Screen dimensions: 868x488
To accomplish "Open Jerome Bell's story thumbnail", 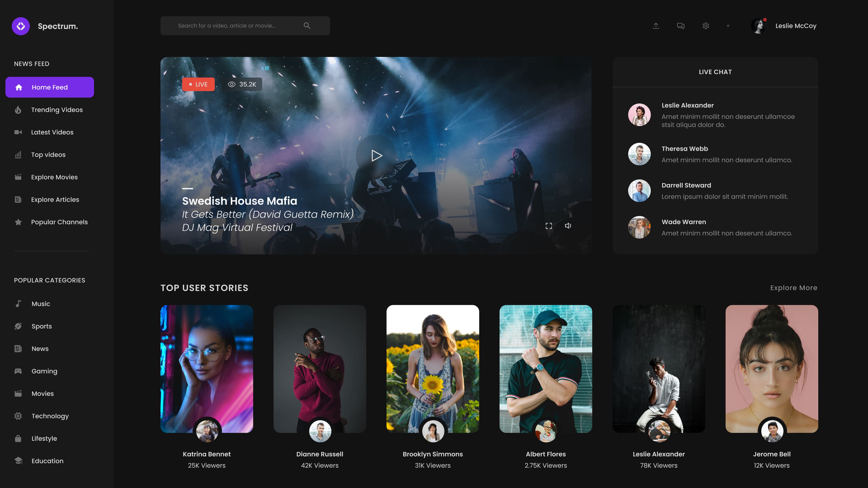I will (772, 369).
